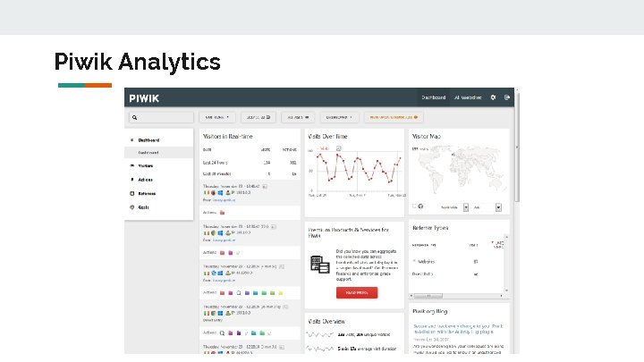Open the World-wide region dropdown on Visitor Map
Image resolution: width=644 pixels, height=362 pixels.
coord(453,207)
